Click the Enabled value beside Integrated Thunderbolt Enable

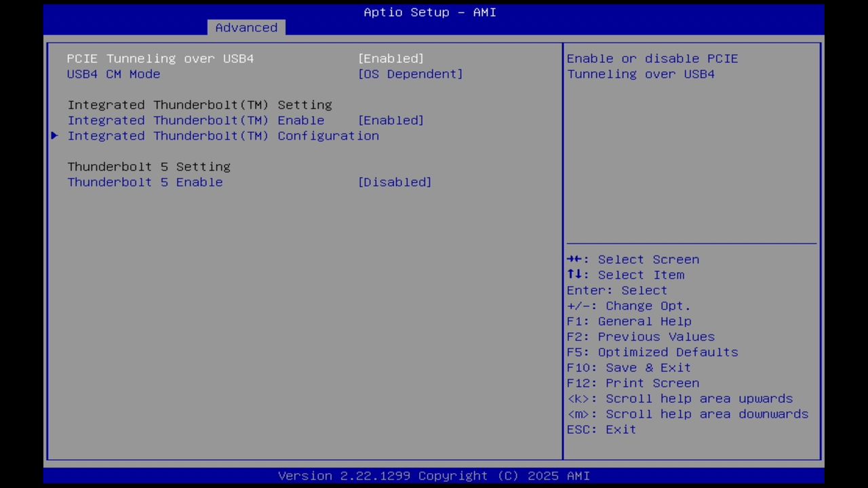pyautogui.click(x=391, y=120)
